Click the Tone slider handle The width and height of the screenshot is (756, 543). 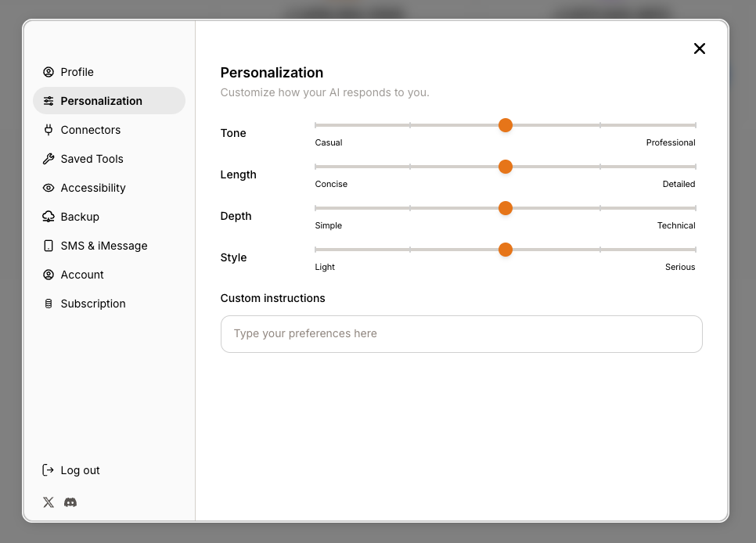(506, 125)
